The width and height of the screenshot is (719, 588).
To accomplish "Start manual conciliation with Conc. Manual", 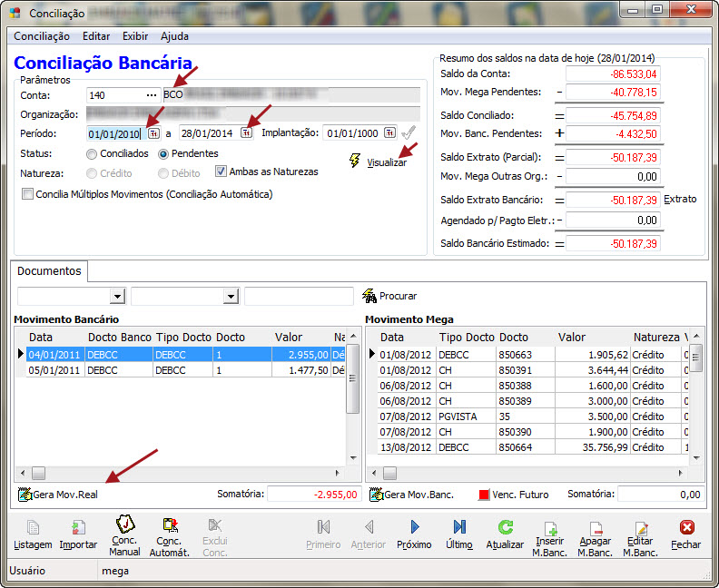I will pos(124,530).
